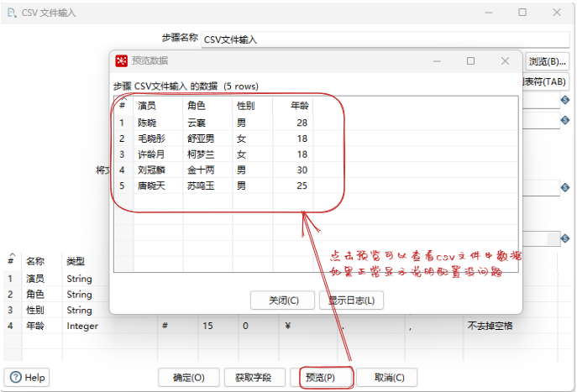This screenshot has height=392, width=577.
Task: Select preview cell 许龄月
Action: [x=151, y=154]
